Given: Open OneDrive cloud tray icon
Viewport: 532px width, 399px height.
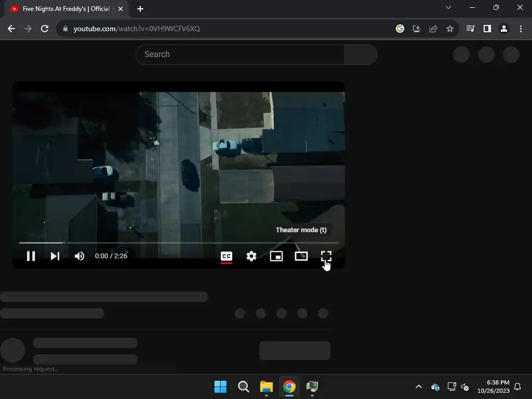Looking at the screenshot, I should [435, 387].
